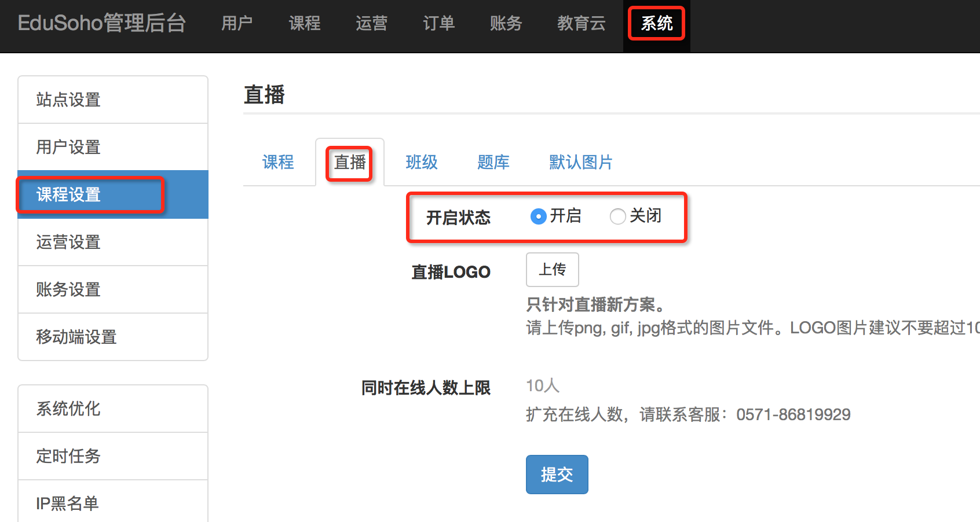Select the 开启 radio button
Image resolution: width=980 pixels, height=522 pixels.
(x=538, y=216)
